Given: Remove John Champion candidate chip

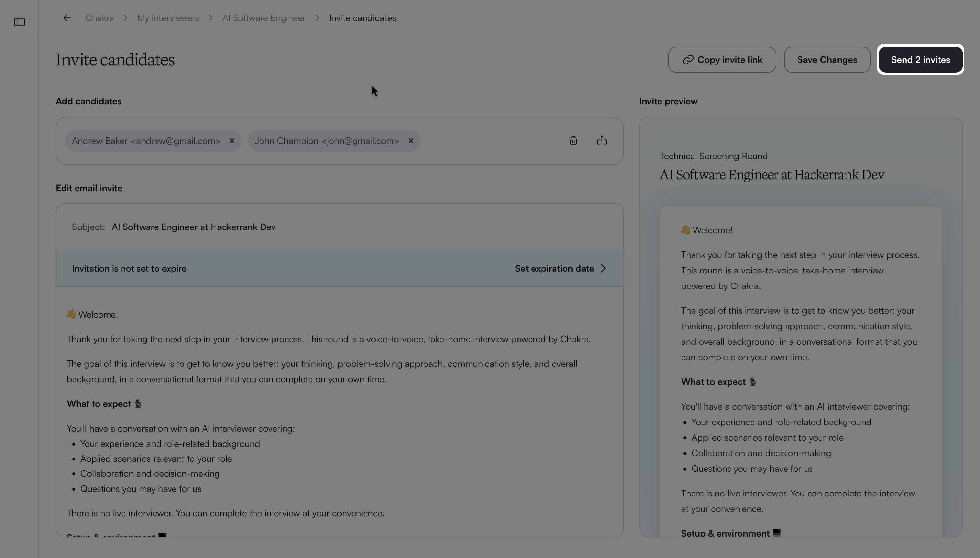Looking at the screenshot, I should point(411,141).
